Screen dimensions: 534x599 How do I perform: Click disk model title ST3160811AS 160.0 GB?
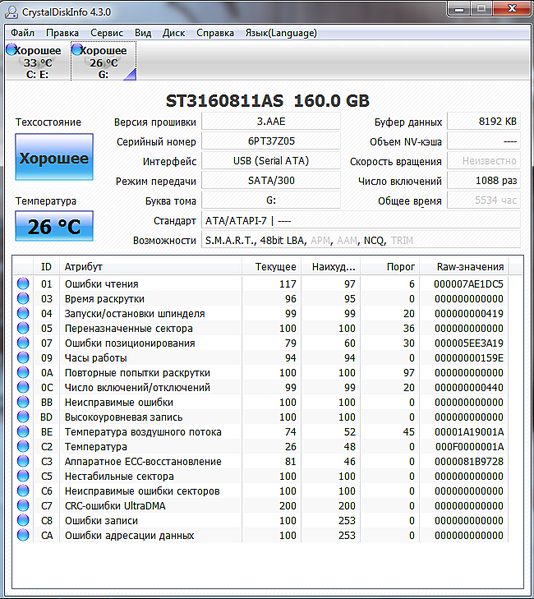point(267,101)
